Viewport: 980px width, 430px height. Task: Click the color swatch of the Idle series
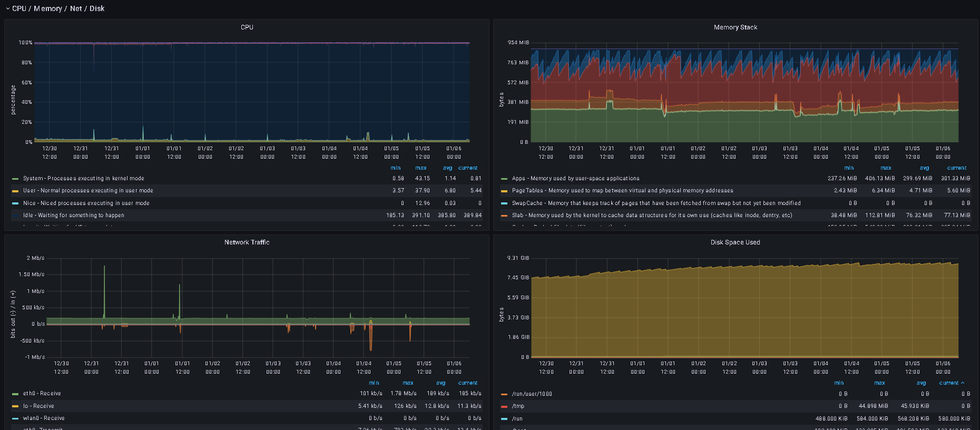(15, 216)
